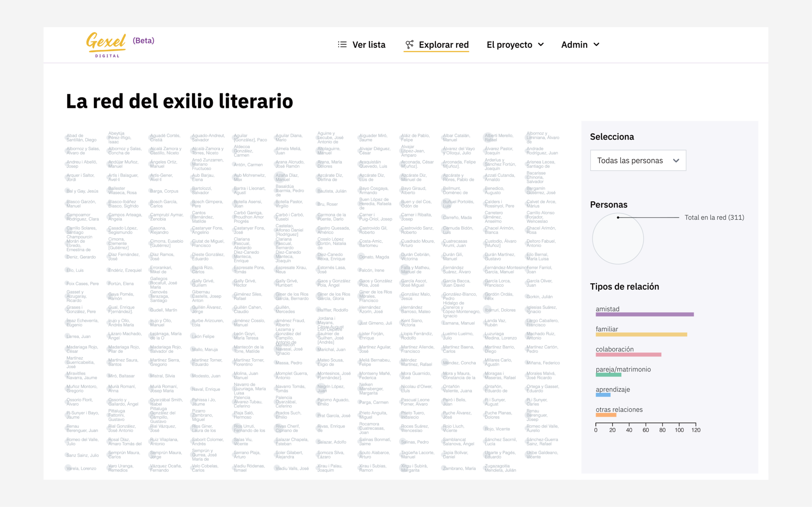
Task: Click the green pareja/matrimonio relation bar
Action: coord(608,375)
